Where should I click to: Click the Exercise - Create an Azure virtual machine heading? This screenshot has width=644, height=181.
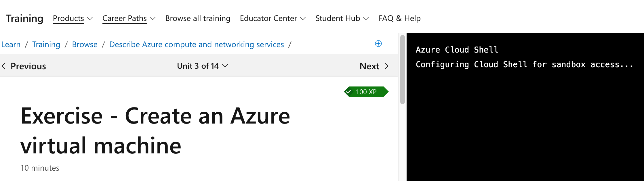pyautogui.click(x=155, y=131)
